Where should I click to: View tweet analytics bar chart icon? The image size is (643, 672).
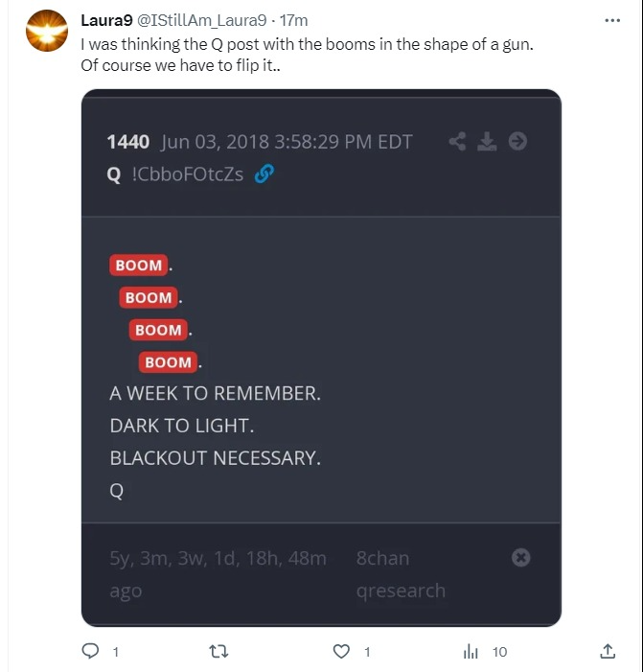[471, 652]
